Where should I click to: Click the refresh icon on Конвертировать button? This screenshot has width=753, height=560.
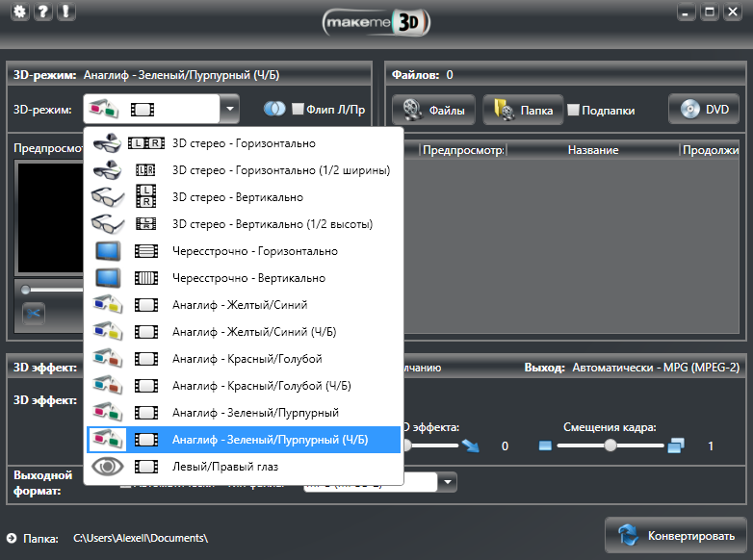tap(628, 535)
